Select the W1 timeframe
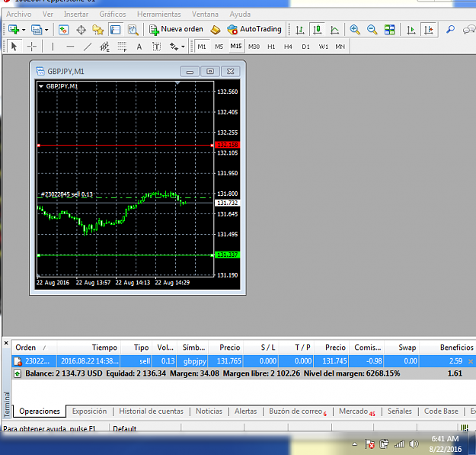 click(324, 46)
